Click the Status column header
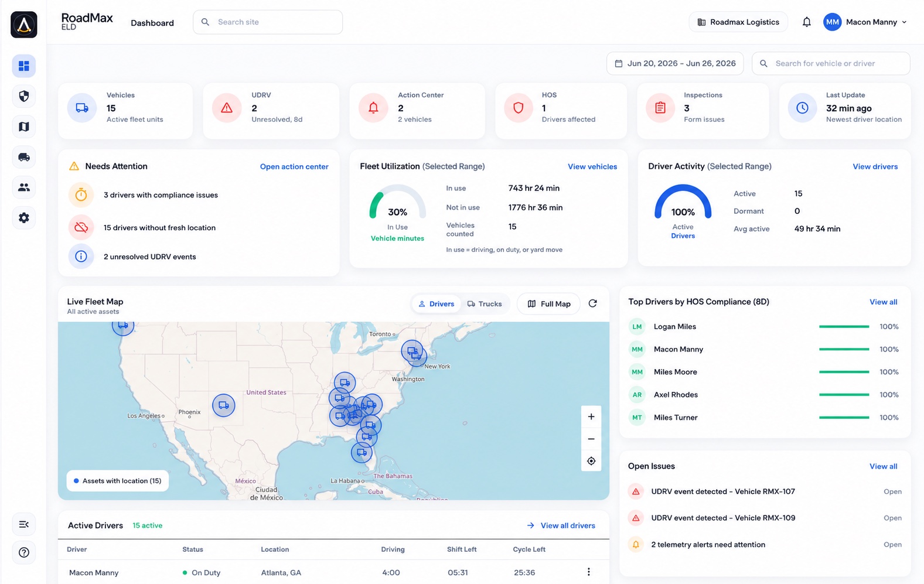924x584 pixels. click(193, 549)
